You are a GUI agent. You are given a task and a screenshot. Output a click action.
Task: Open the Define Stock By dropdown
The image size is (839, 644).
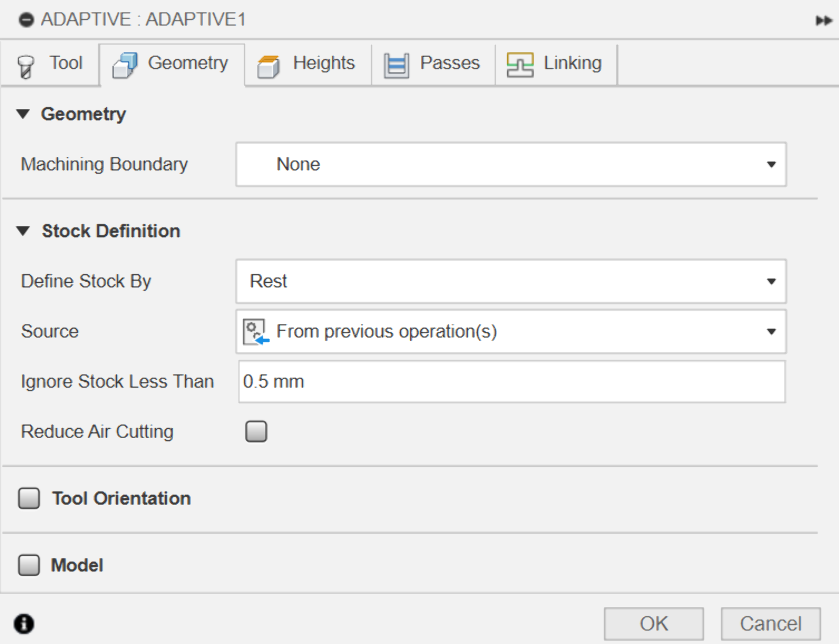tap(510, 281)
